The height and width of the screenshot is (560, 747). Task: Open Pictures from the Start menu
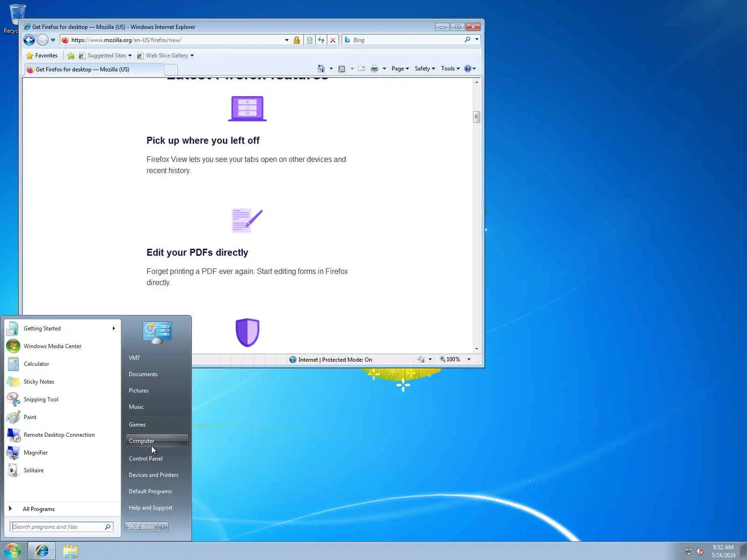pyautogui.click(x=157, y=391)
